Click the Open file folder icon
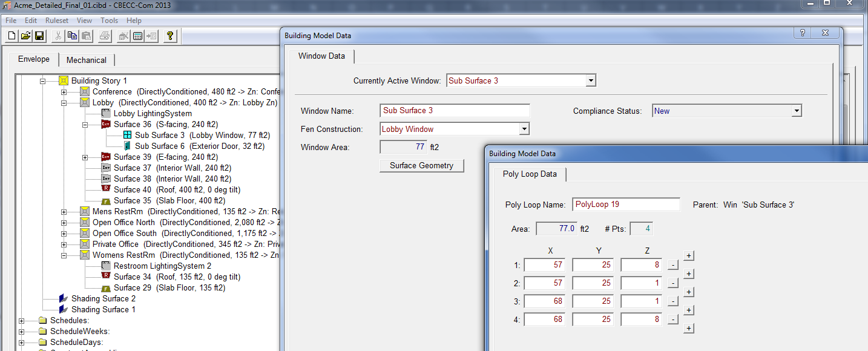The height and width of the screenshot is (351, 868). click(x=25, y=36)
